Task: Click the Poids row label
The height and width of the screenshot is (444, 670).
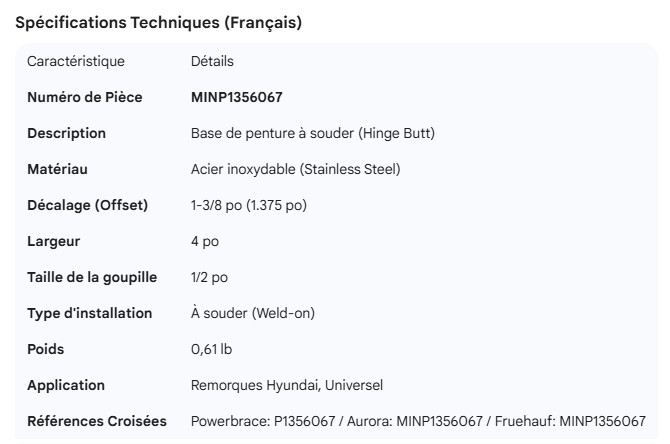Action: click(47, 350)
